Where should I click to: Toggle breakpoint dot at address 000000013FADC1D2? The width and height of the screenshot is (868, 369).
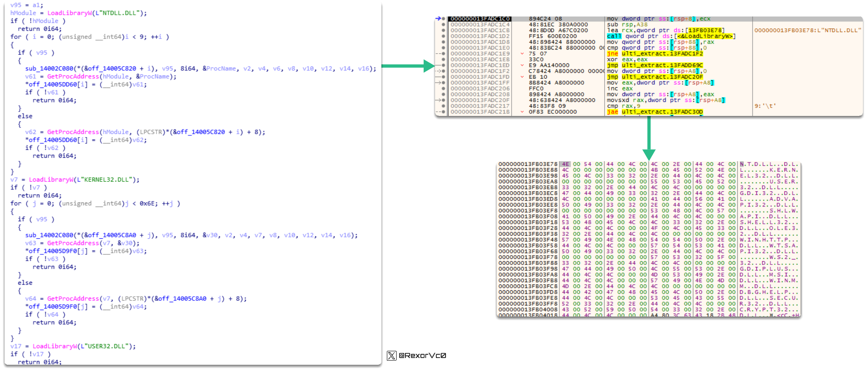coord(443,36)
